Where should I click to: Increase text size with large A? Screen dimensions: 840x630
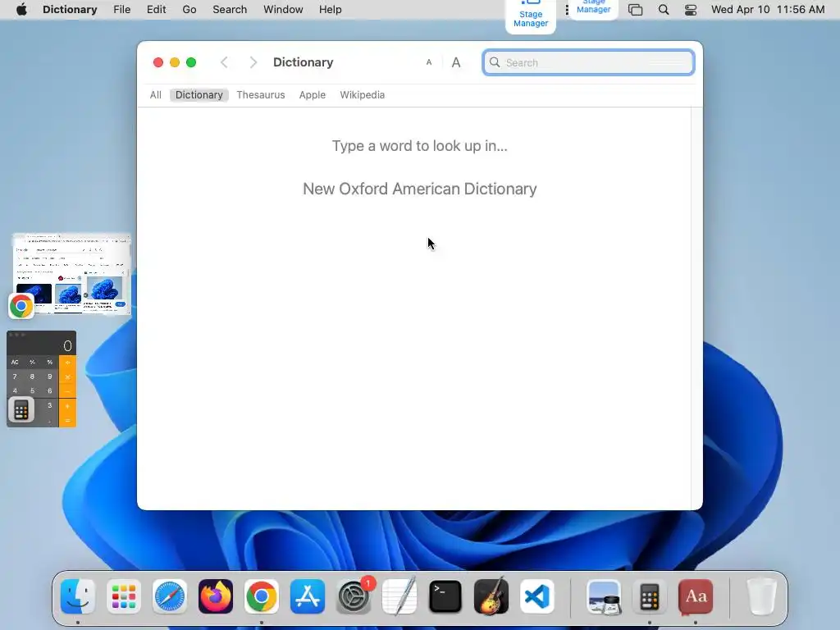pos(456,62)
